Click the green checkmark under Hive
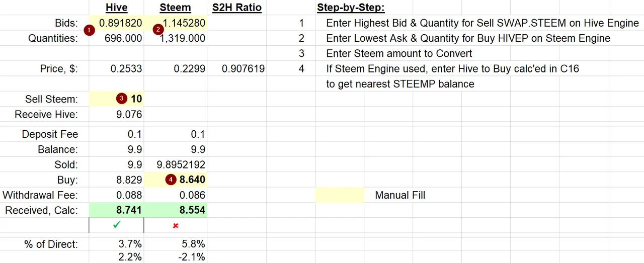This screenshot has height=263, width=644. (117, 226)
